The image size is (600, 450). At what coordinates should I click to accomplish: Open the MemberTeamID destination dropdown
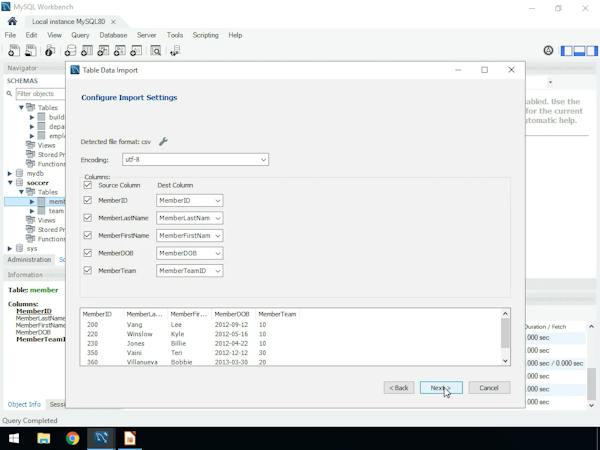[189, 271]
